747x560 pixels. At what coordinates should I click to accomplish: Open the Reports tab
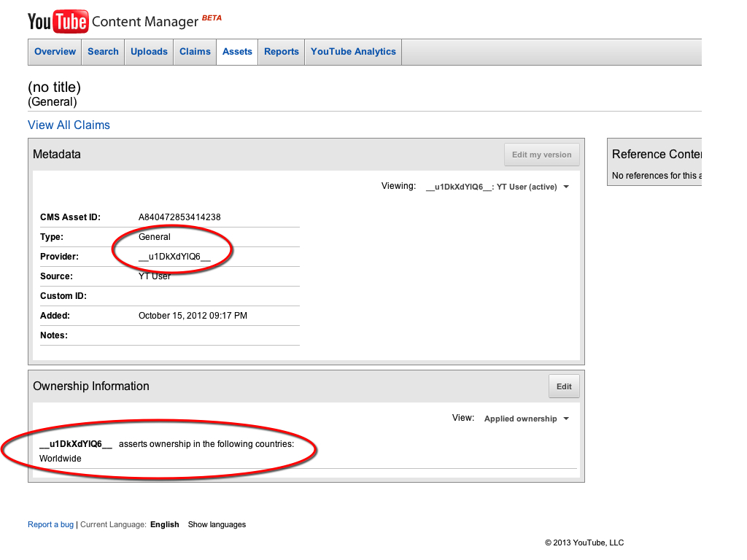(282, 52)
